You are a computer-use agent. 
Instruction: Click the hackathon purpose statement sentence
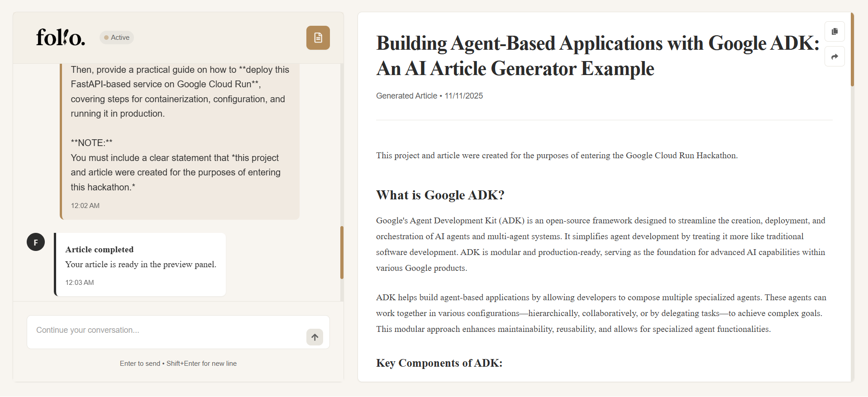557,156
